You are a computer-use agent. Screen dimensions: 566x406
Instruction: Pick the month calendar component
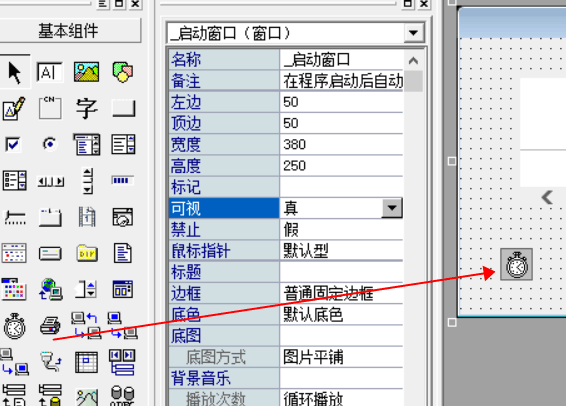14,253
